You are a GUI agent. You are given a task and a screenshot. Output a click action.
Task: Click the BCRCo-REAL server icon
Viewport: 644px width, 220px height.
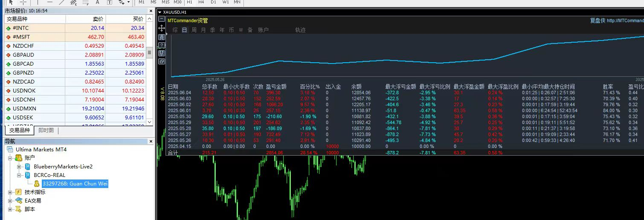pos(28,175)
